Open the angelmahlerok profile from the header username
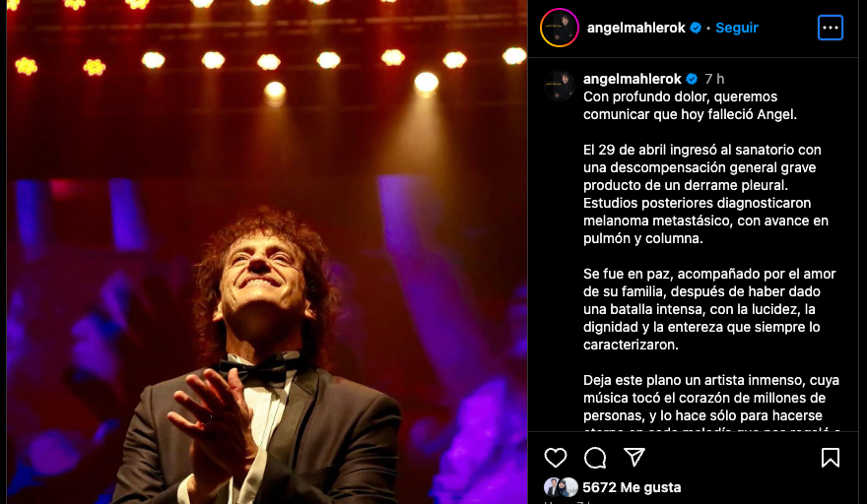Image resolution: width=867 pixels, height=504 pixels. [635, 28]
